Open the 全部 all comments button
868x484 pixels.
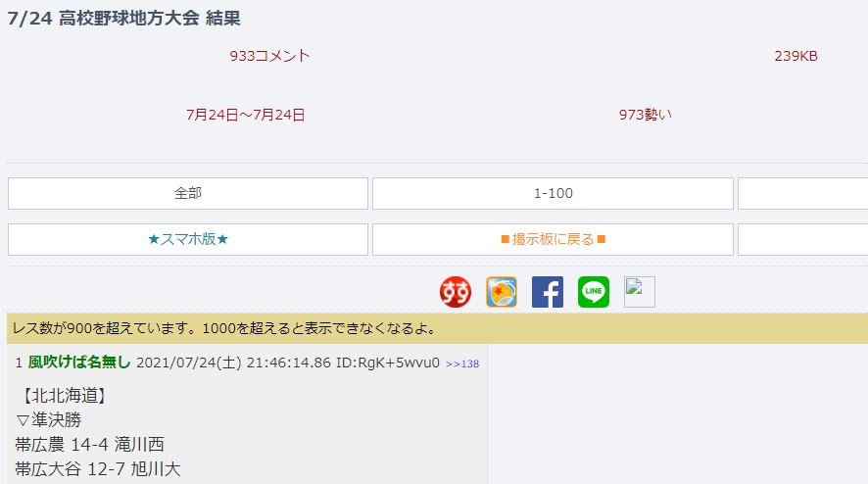[x=188, y=193]
